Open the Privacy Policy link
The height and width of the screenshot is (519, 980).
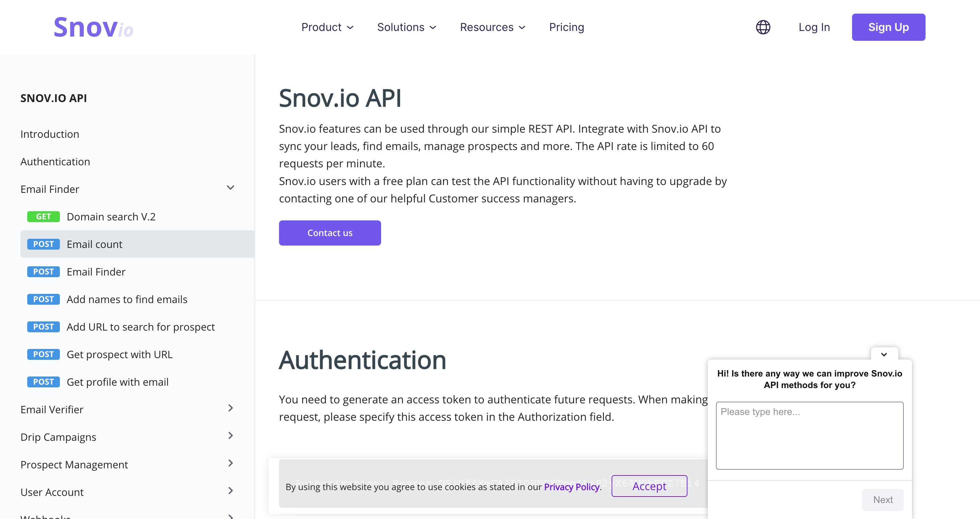coord(572,487)
